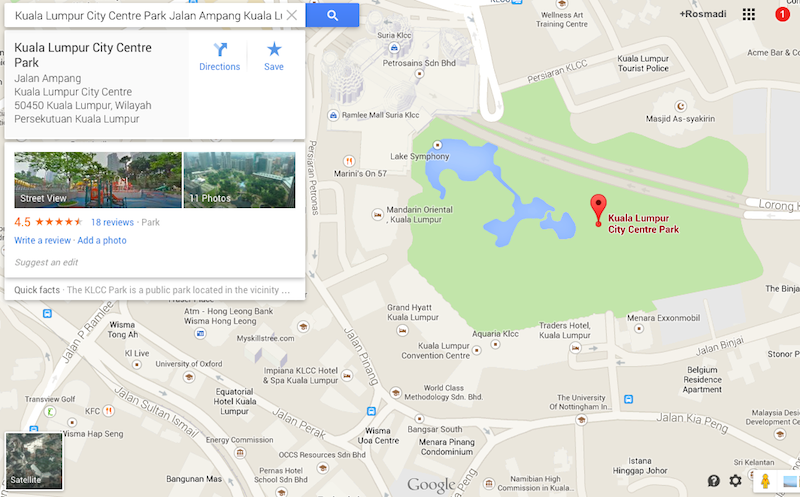Save the place with the star
Image resolution: width=800 pixels, height=497 pixels.
(274, 57)
